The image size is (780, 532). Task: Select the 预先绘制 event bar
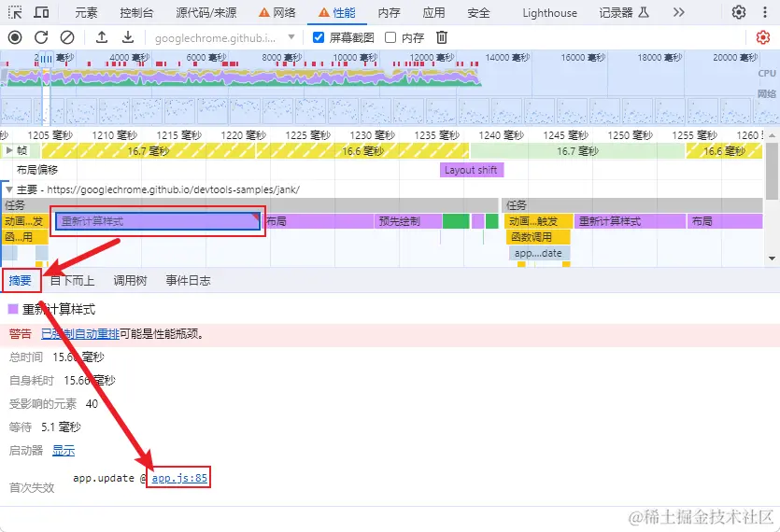click(x=408, y=221)
